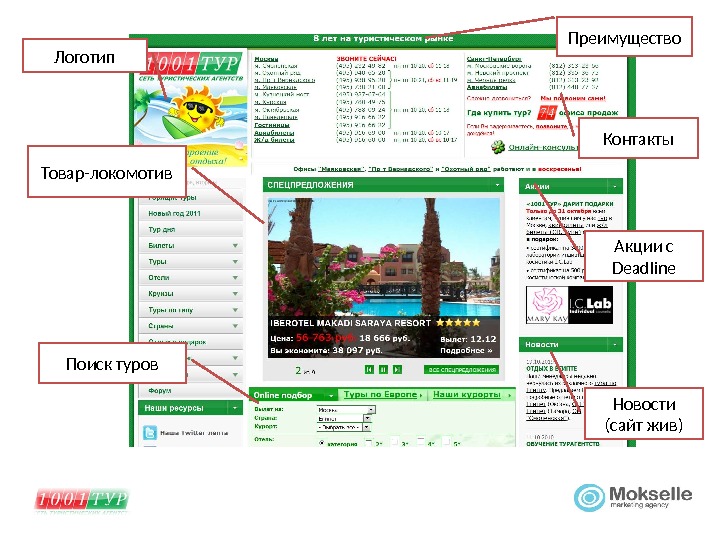The image size is (720, 540).
Task: Open the Отели menu item
Action: [x=191, y=278]
